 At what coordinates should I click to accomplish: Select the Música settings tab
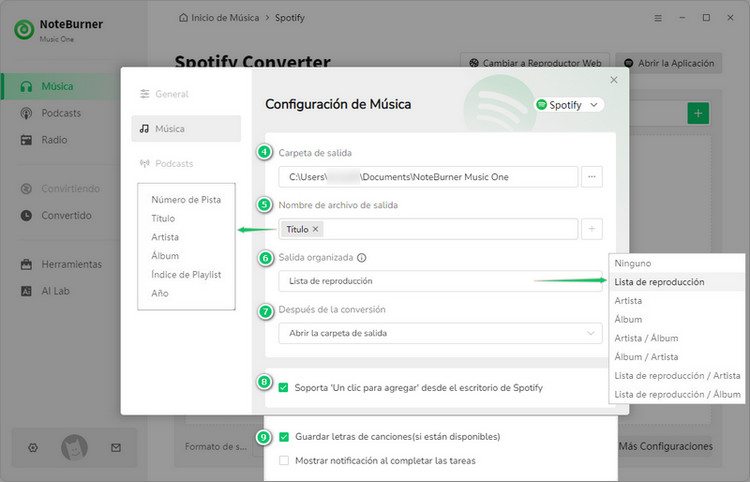tap(186, 129)
